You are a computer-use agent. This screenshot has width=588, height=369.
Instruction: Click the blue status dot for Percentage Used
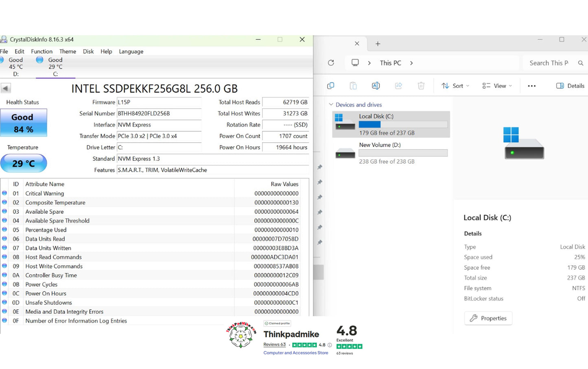click(4, 229)
